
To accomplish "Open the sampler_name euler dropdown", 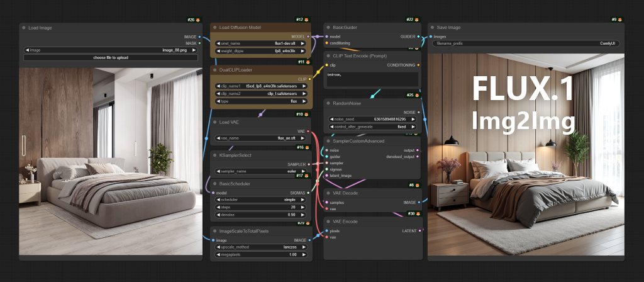I will click(x=260, y=171).
